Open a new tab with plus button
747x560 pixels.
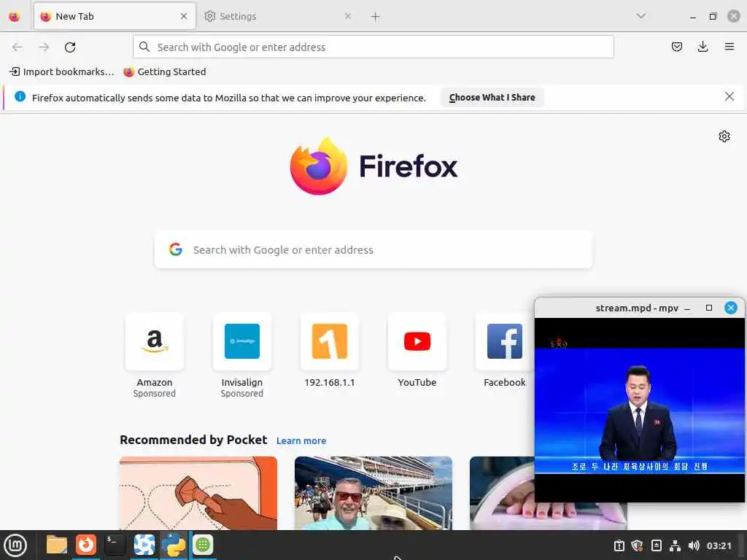(376, 17)
